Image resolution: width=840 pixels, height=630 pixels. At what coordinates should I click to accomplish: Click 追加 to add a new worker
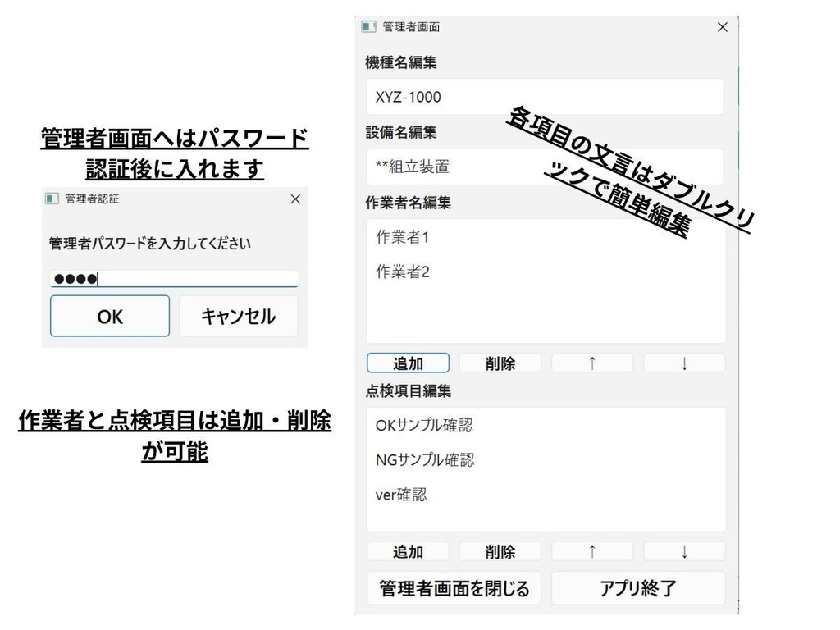pyautogui.click(x=408, y=363)
